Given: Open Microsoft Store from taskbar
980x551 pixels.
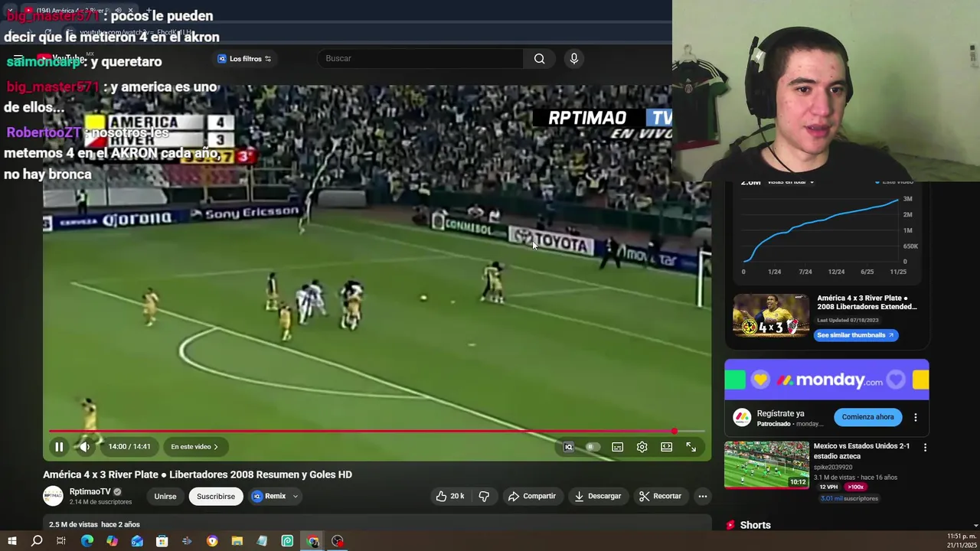Looking at the screenshot, I should 162,542.
